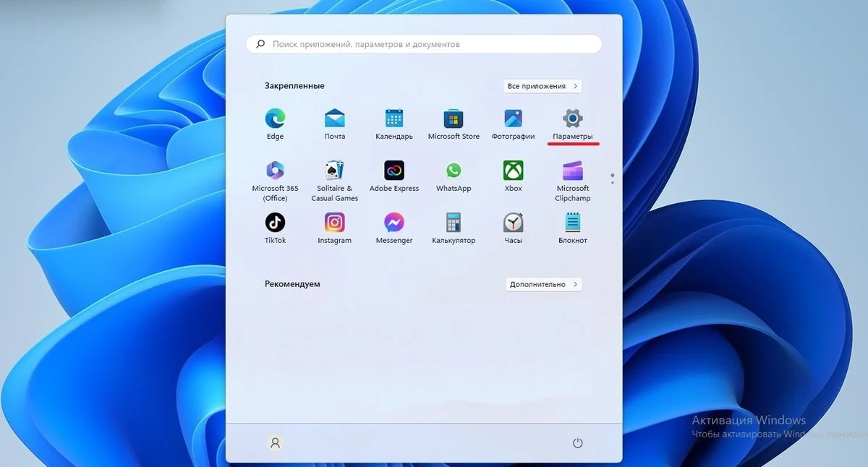868x467 pixels.
Task: Launch the Почта mail app
Action: pyautogui.click(x=334, y=124)
